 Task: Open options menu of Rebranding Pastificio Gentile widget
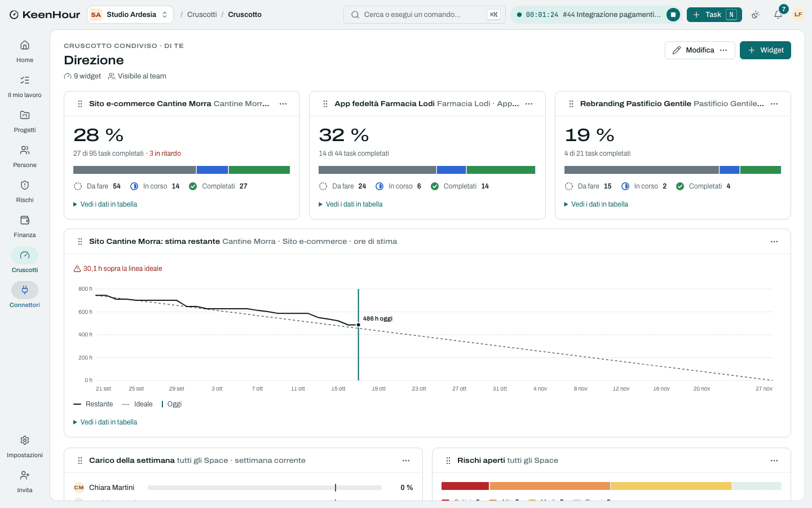(x=774, y=104)
